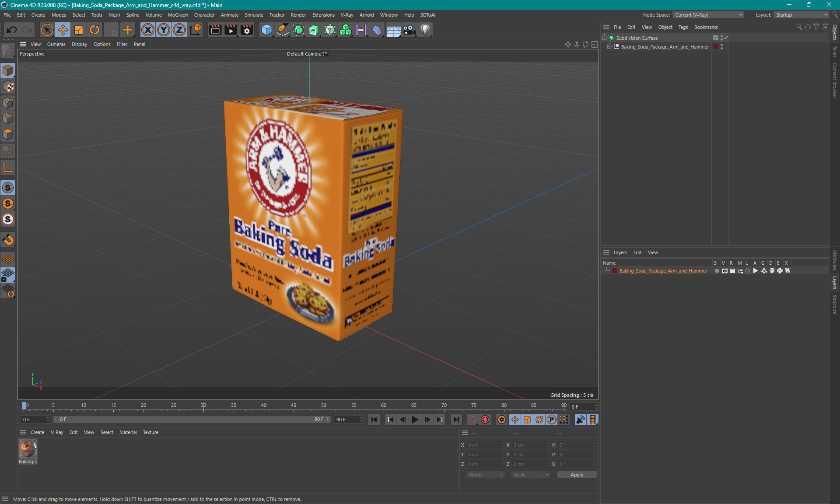Viewport: 840px width, 504px height.
Task: Toggle layer lock icon
Action: pyautogui.click(x=748, y=271)
